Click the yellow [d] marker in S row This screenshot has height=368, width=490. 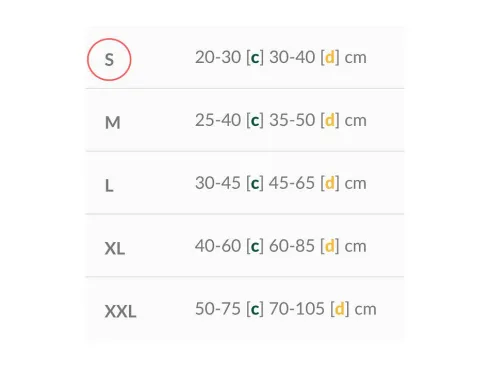[x=330, y=57]
